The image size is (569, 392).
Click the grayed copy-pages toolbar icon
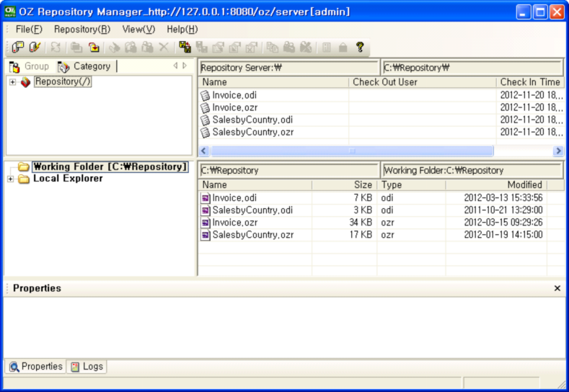272,47
